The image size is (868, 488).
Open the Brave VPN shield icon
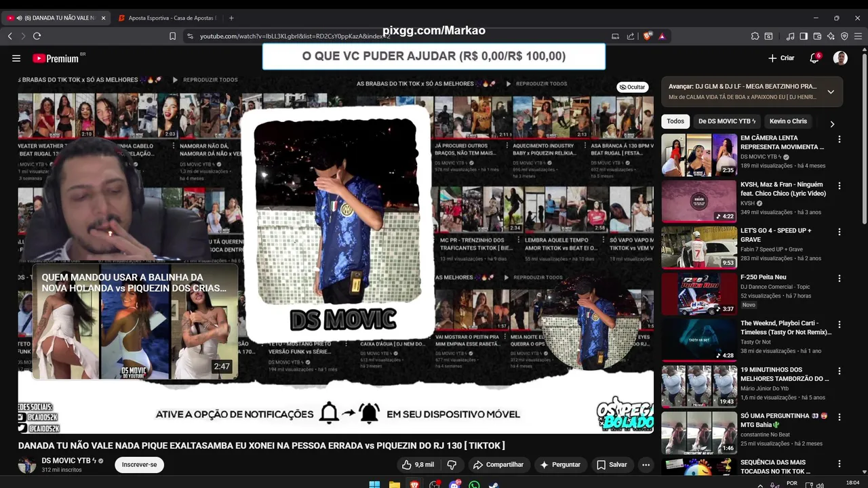coord(844,36)
